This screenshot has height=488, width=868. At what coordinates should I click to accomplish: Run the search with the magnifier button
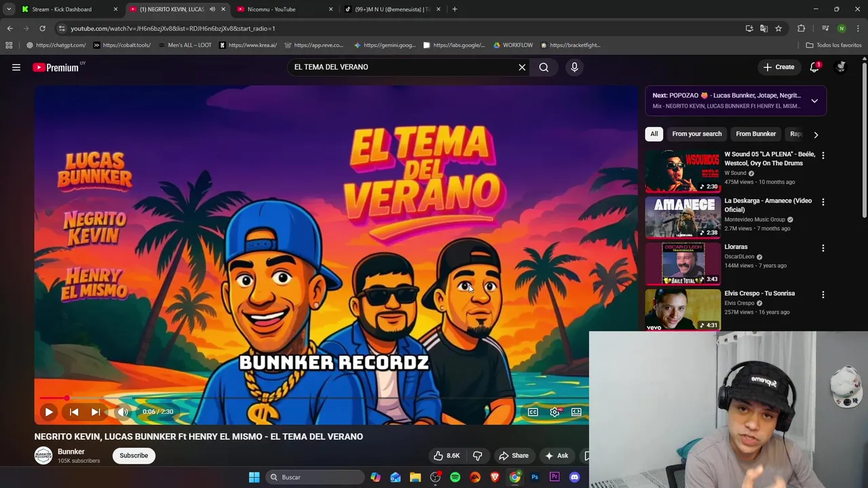[x=544, y=67]
